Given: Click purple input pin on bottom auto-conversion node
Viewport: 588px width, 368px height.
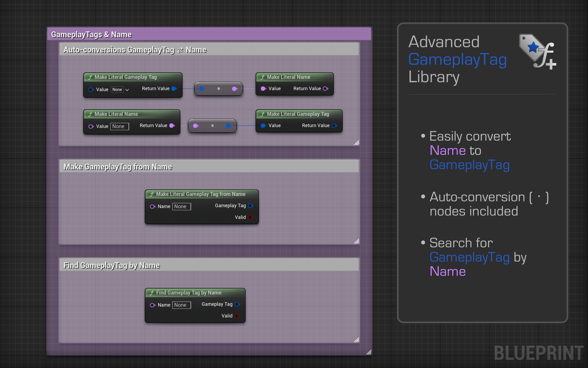Looking at the screenshot, I should 195,126.
